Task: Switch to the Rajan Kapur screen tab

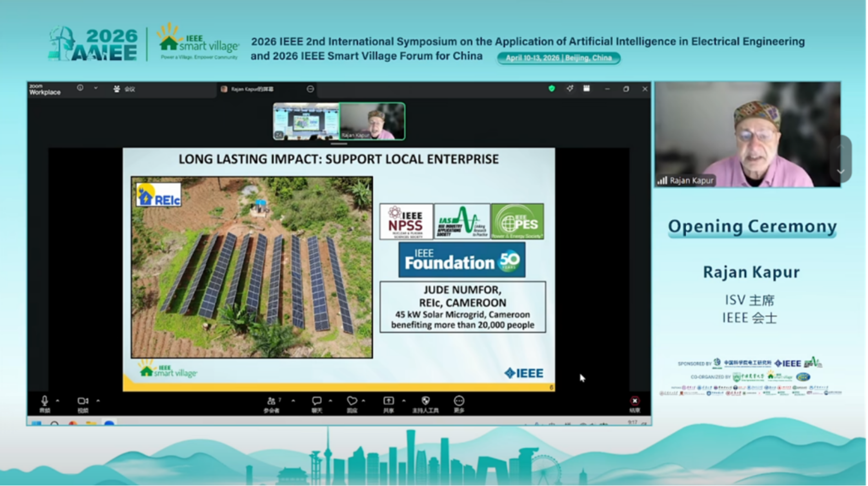Action: click(251, 89)
